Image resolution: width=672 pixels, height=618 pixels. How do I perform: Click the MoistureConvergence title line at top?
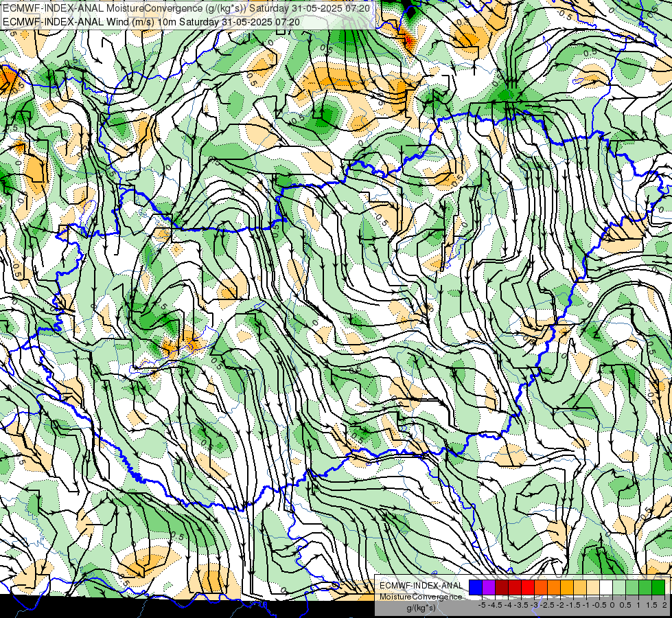[186, 8]
